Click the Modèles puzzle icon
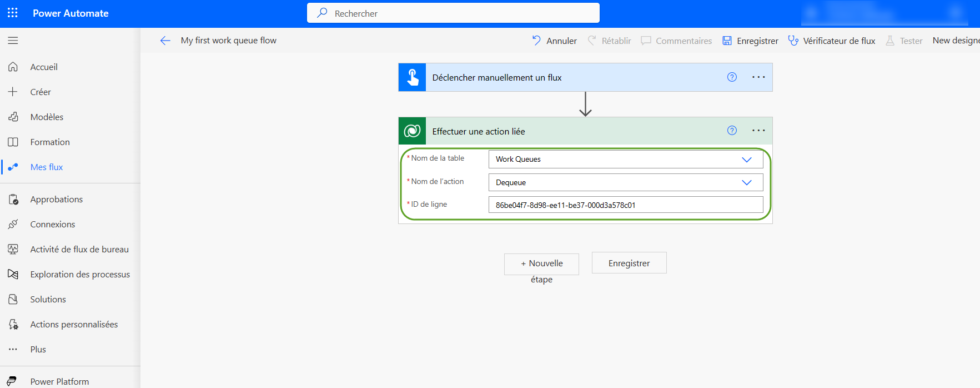980x388 pixels. 13,117
